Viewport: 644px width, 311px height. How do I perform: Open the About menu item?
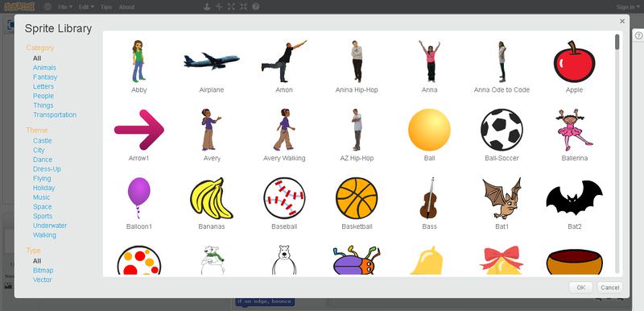coord(126,7)
